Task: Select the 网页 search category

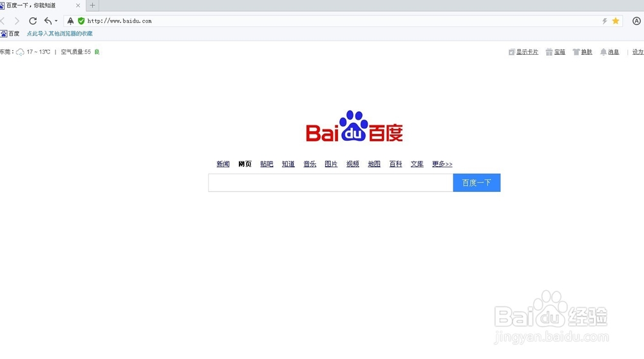Action: click(245, 164)
